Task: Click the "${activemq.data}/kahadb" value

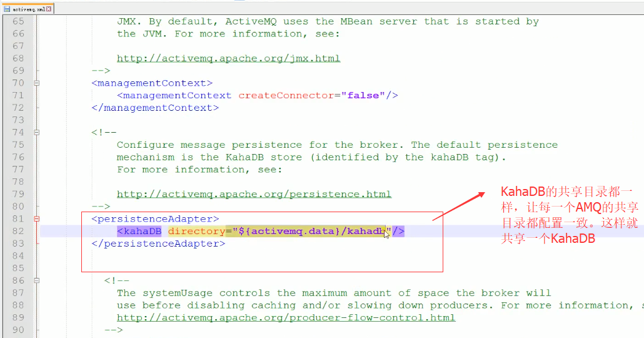Action: 312,231
